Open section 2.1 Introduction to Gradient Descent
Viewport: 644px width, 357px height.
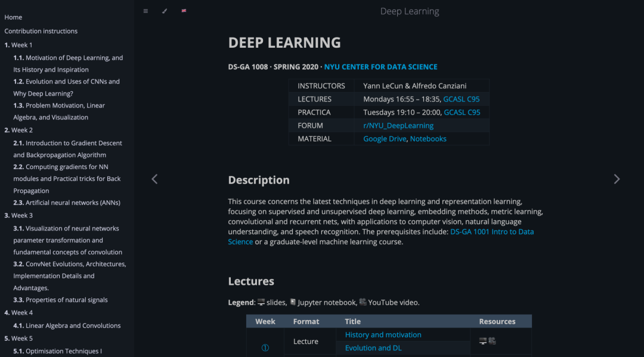68,149
